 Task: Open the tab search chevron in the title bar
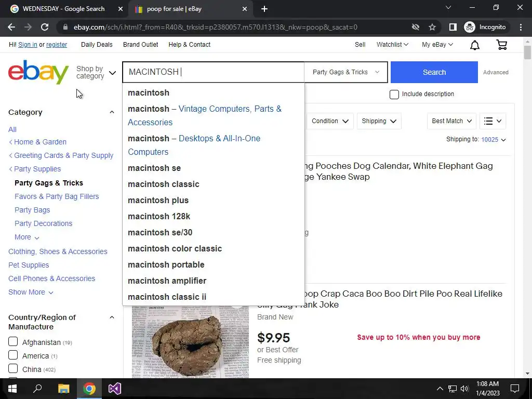coord(448,7)
